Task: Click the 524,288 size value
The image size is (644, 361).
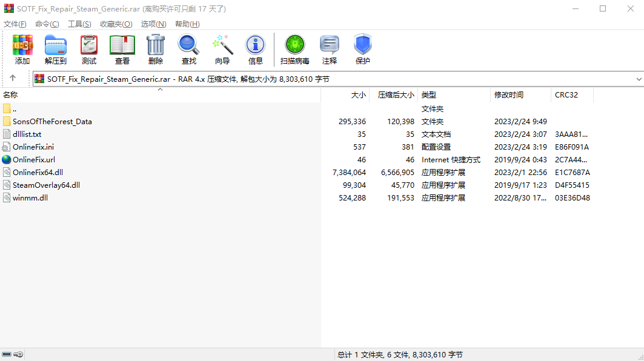Action: click(353, 198)
